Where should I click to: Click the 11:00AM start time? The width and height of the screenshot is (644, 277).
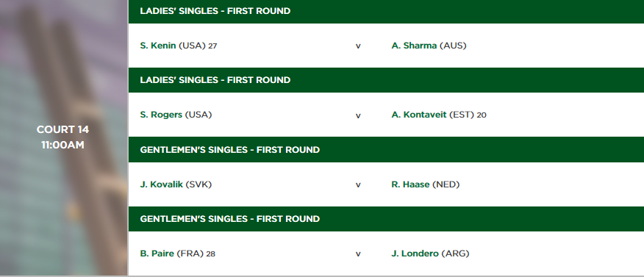click(x=62, y=145)
